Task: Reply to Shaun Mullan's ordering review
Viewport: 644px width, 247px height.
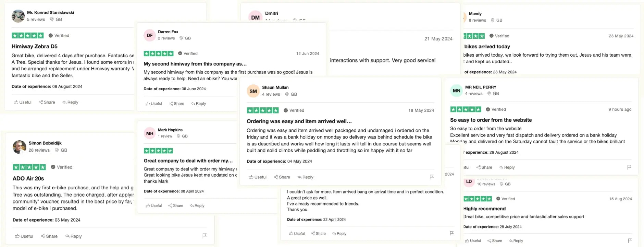Action: click(305, 177)
